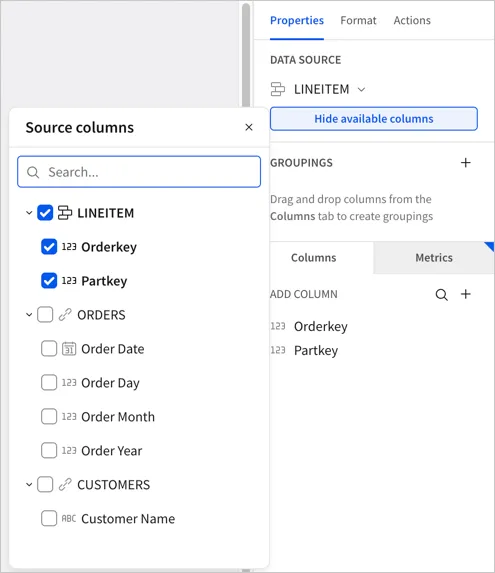Click the Customer Name label in the tree
This screenshot has width=495, height=573.
(128, 519)
